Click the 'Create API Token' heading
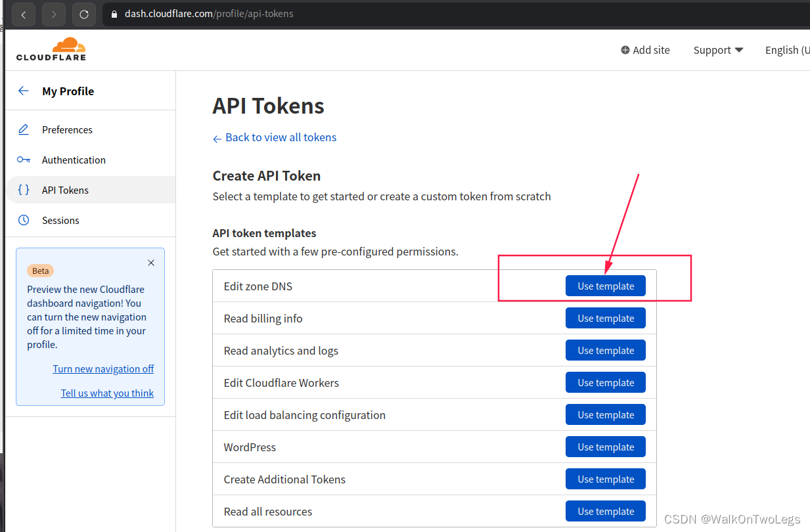This screenshot has width=810, height=532. point(267,176)
